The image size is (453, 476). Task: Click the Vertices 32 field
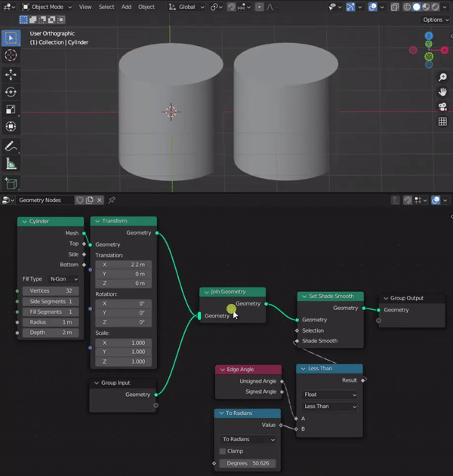click(x=51, y=291)
